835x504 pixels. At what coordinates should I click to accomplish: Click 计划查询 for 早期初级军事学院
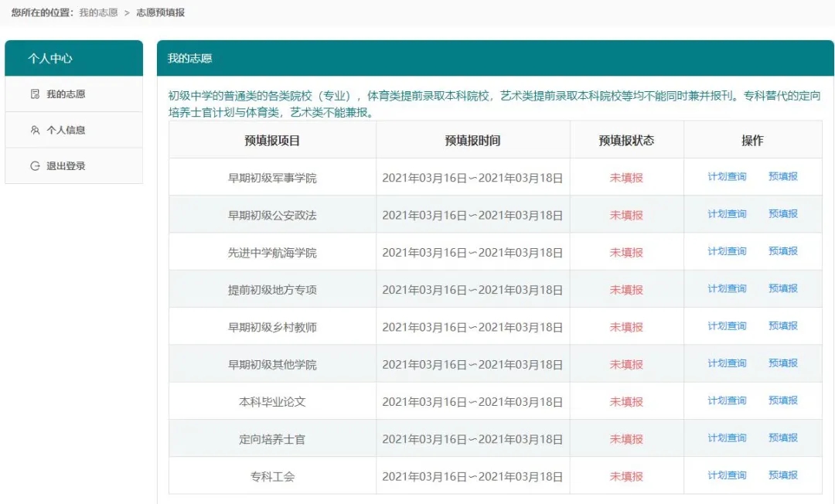[x=727, y=176]
